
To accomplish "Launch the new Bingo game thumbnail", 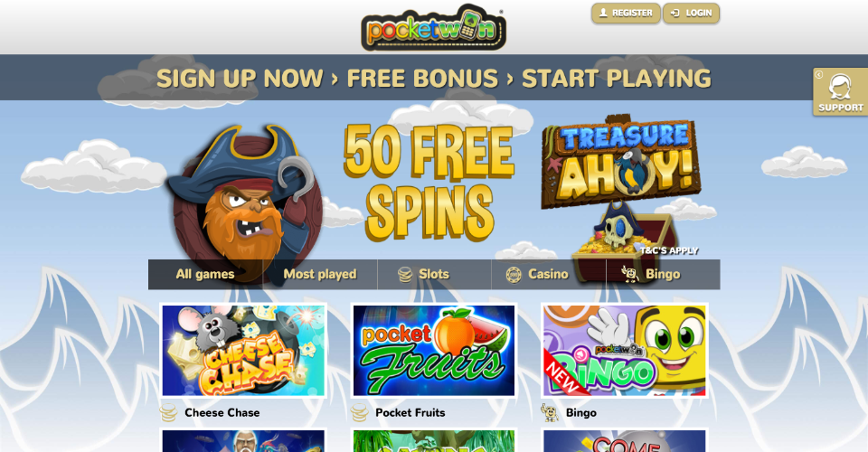I will 625,350.
